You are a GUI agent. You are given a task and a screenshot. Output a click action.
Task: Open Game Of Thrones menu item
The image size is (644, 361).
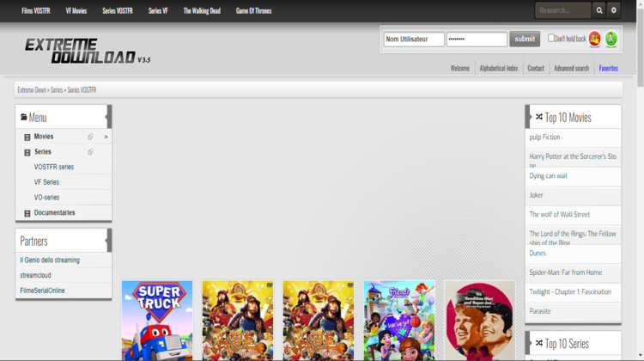(x=254, y=10)
